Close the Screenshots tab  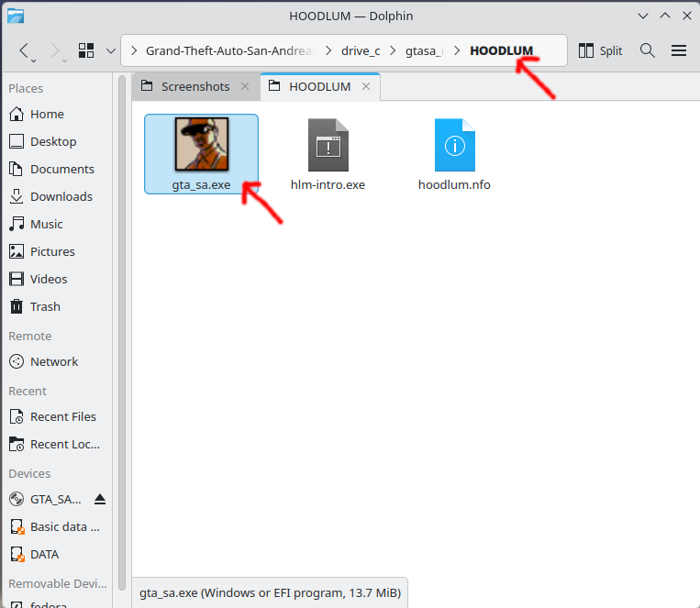(x=245, y=86)
